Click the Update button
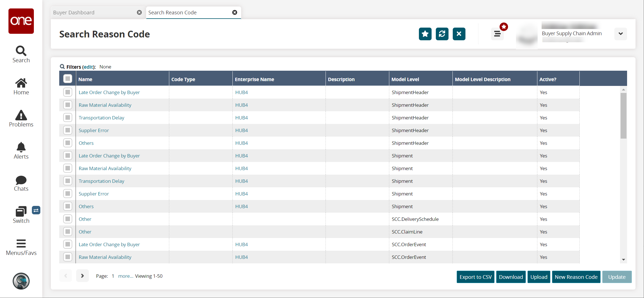This screenshot has width=644, height=298. pos(617,277)
